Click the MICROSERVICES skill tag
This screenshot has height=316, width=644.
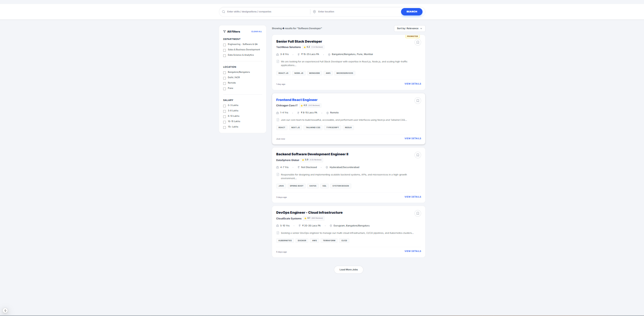[345, 73]
